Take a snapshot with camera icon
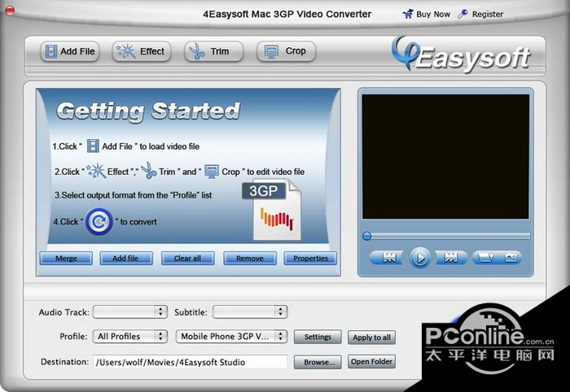Image resolution: width=570 pixels, height=392 pixels. pos(511,258)
